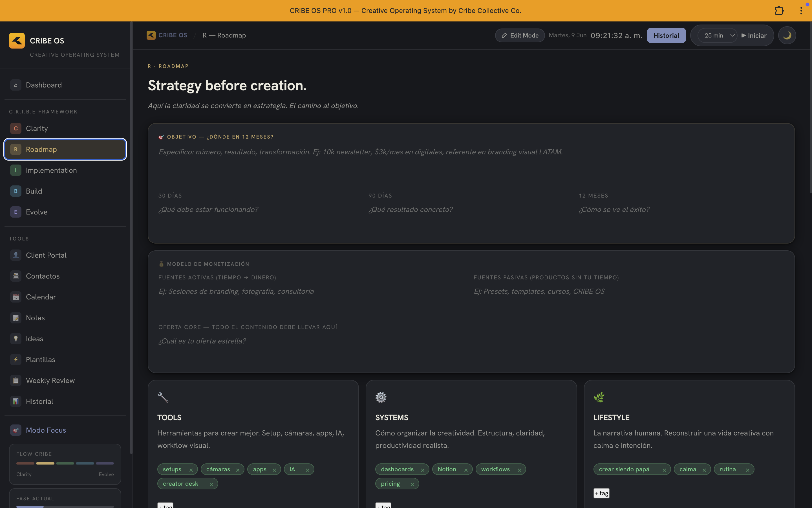Toggle Edit Mode button

pos(520,35)
